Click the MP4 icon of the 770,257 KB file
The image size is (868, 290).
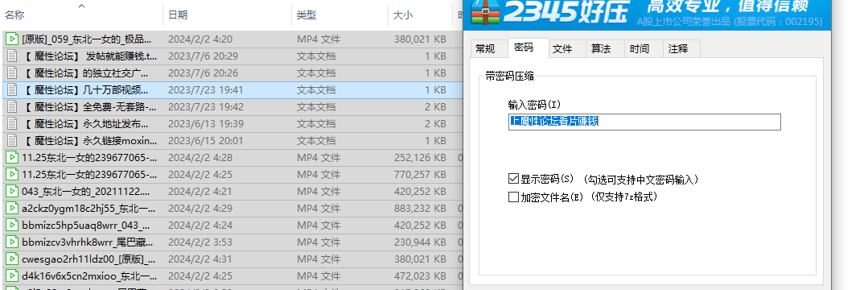tap(11, 174)
